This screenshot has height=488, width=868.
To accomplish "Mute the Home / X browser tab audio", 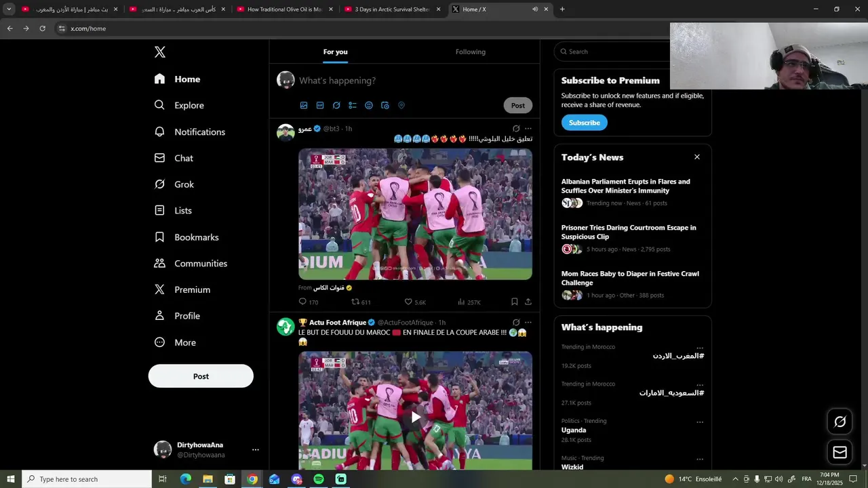I will 535,9.
